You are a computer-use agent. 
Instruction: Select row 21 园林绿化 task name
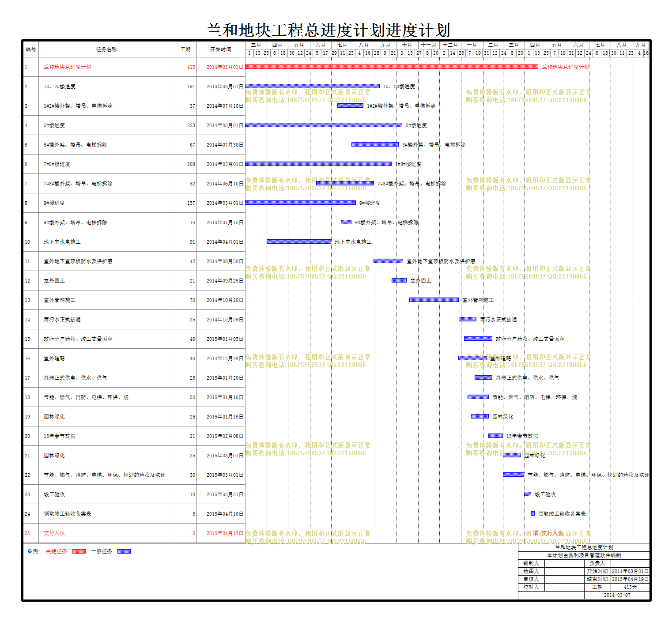[54, 456]
